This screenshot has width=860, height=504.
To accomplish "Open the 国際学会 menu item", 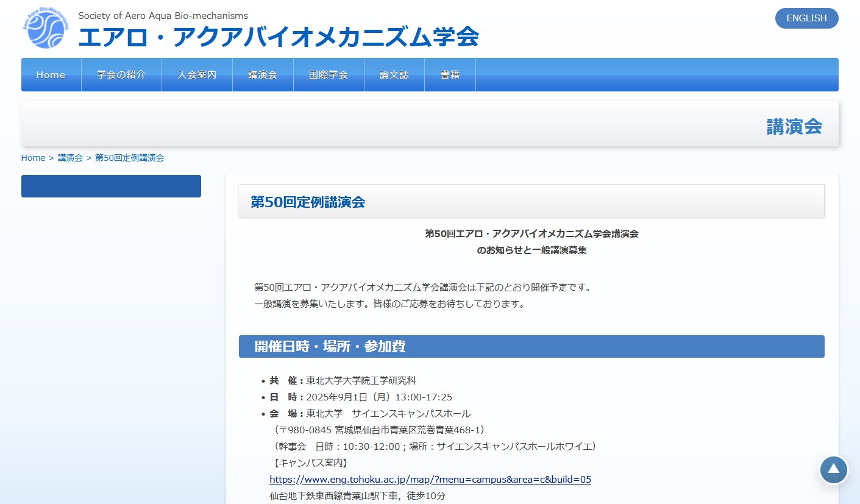I will [x=329, y=75].
